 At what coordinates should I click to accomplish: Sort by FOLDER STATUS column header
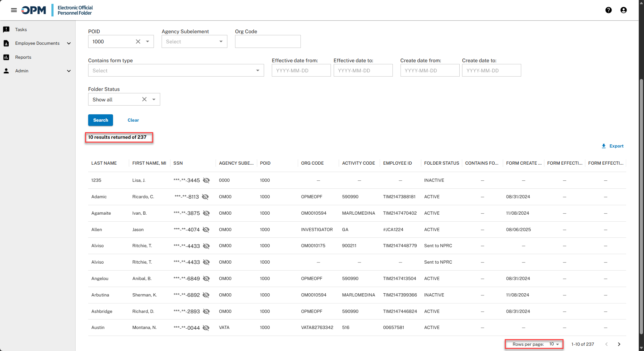[441, 163]
